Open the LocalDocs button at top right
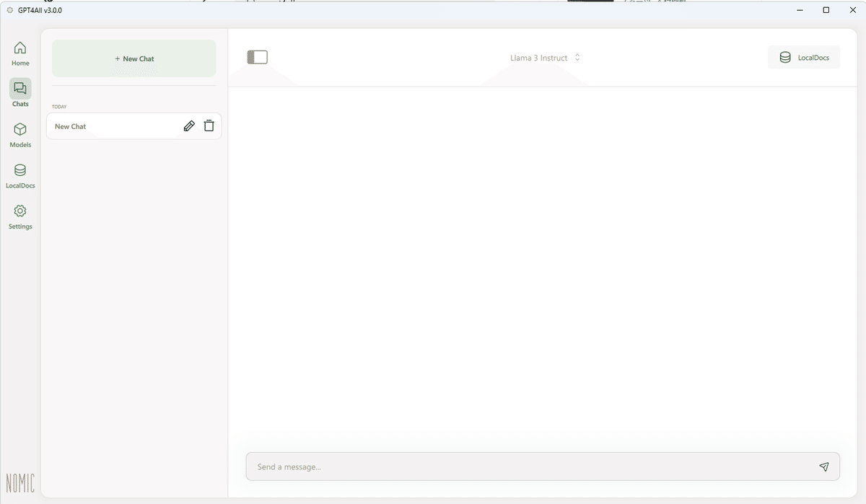 click(x=804, y=58)
